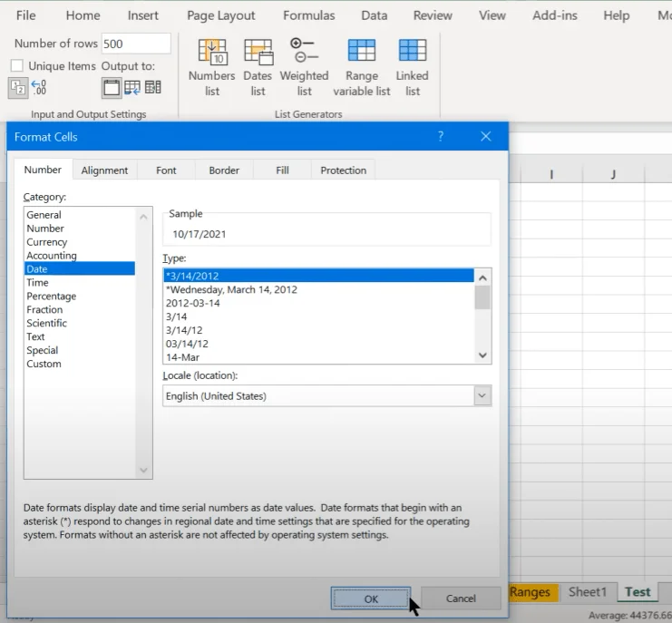Select the Date category
This screenshot has width=672, height=623.
tap(80, 269)
